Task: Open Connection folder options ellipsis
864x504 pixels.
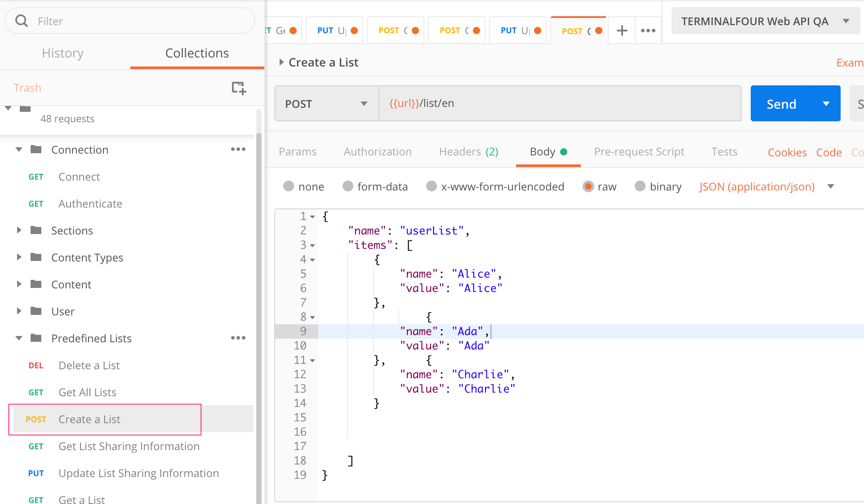Action: pyautogui.click(x=238, y=150)
